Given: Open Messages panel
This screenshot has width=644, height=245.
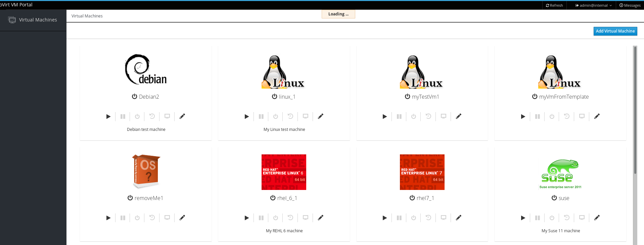Looking at the screenshot, I should (630, 5).
